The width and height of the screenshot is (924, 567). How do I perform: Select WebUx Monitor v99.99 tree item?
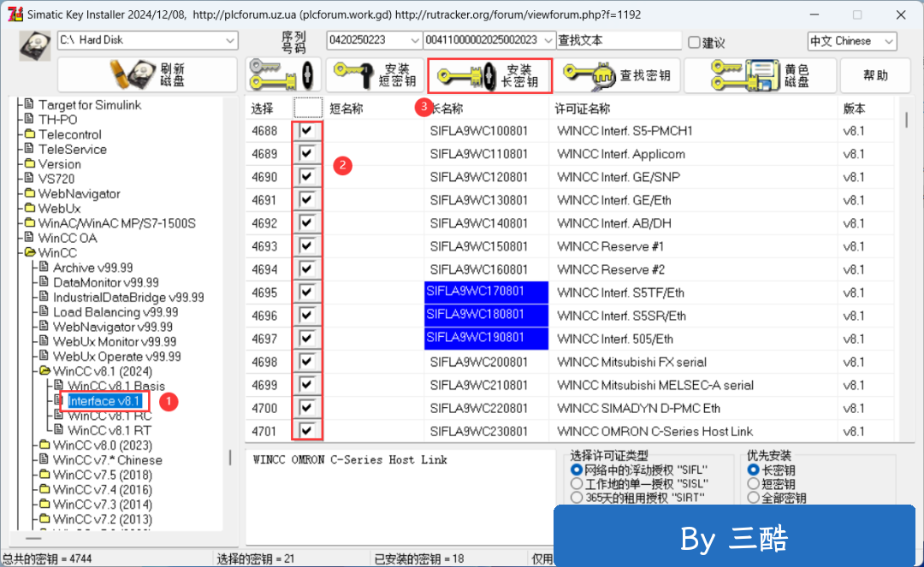pos(115,341)
